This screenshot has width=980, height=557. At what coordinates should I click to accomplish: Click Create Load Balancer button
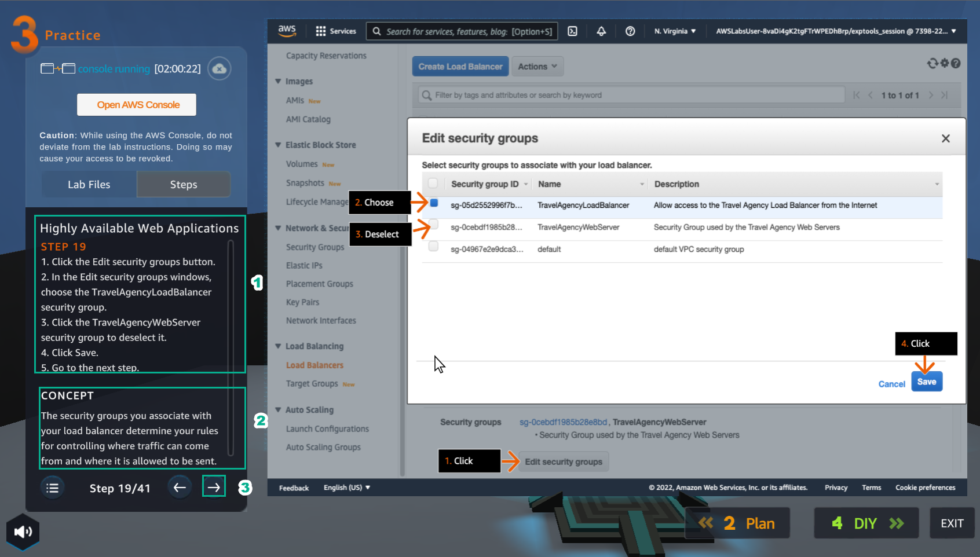pos(460,67)
